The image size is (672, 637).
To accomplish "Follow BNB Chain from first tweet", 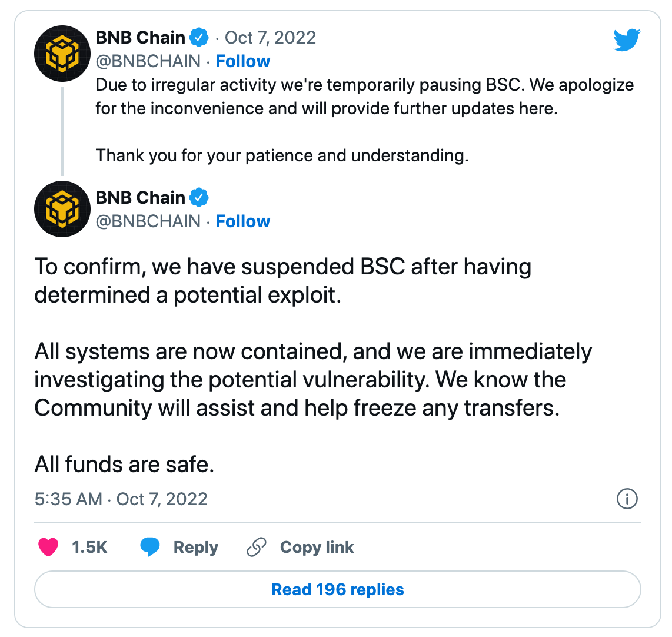I will [242, 61].
